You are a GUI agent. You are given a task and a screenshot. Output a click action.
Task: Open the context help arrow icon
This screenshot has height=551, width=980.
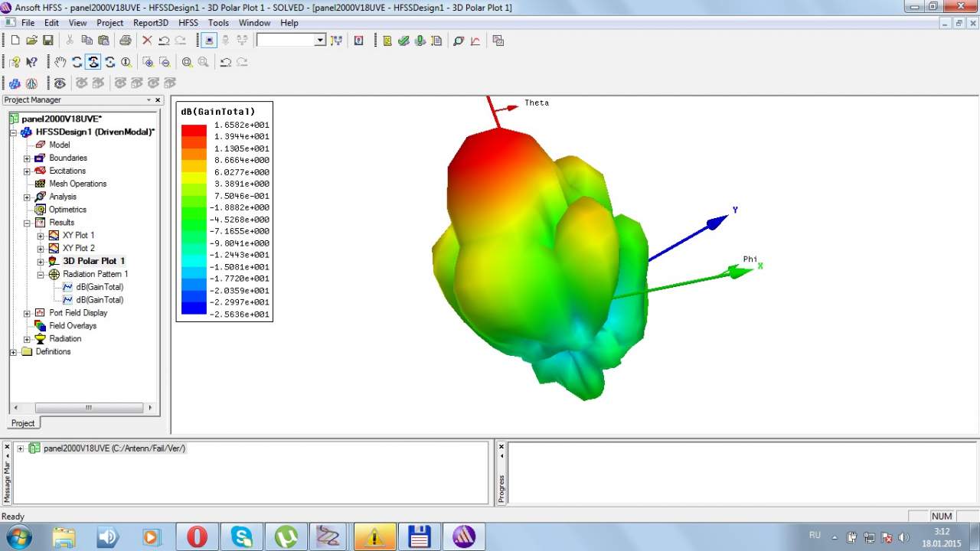click(31, 62)
